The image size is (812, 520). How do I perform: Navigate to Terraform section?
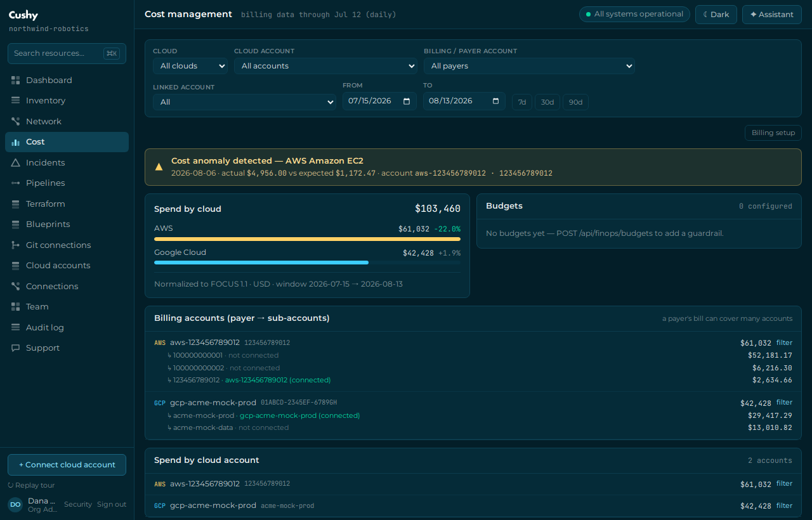(67, 204)
